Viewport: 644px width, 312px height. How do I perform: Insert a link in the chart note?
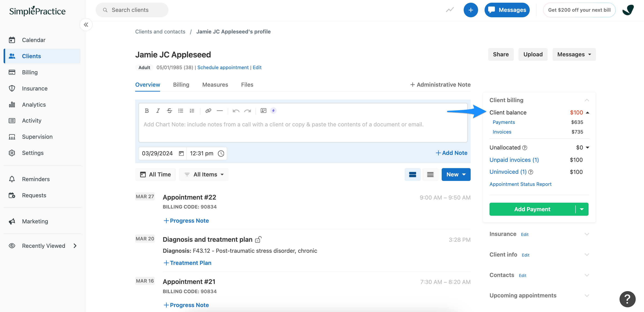point(208,110)
